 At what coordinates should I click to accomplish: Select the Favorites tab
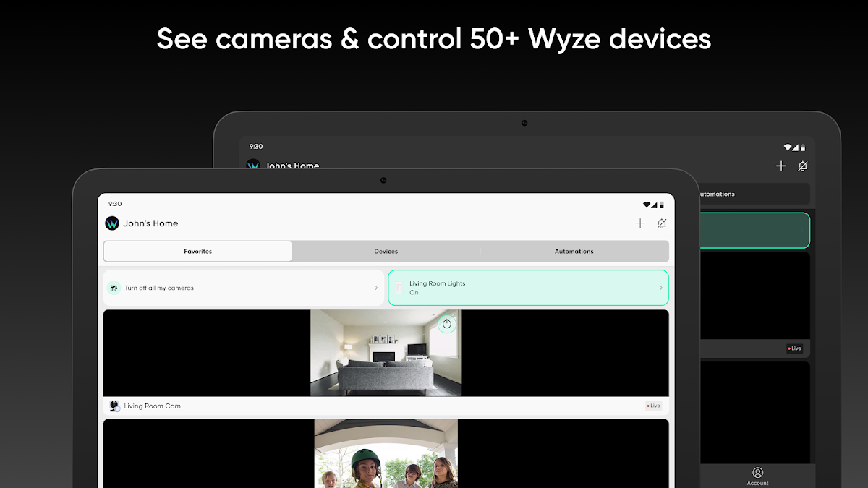point(197,252)
